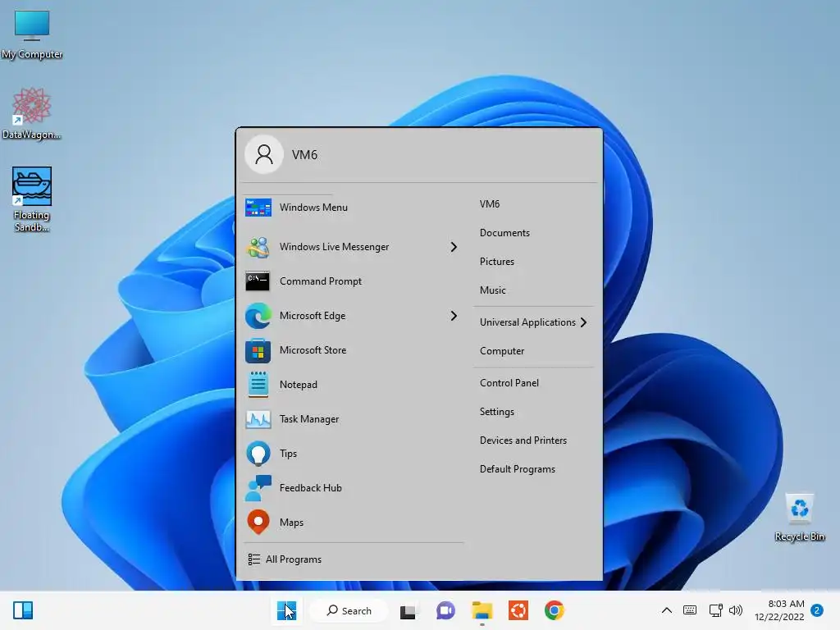Image resolution: width=840 pixels, height=630 pixels.
Task: Click the volume speaker tray icon
Action: (736, 610)
